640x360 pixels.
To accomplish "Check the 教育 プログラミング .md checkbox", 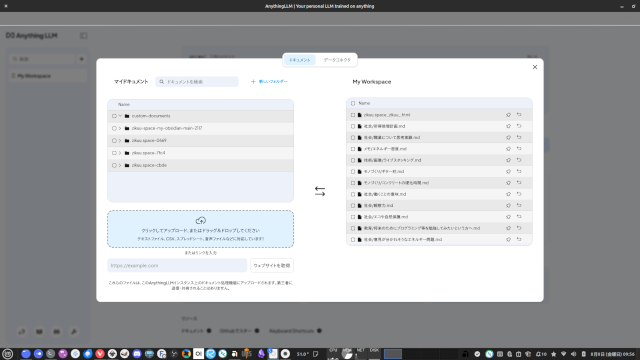I will pyautogui.click(x=353, y=228).
